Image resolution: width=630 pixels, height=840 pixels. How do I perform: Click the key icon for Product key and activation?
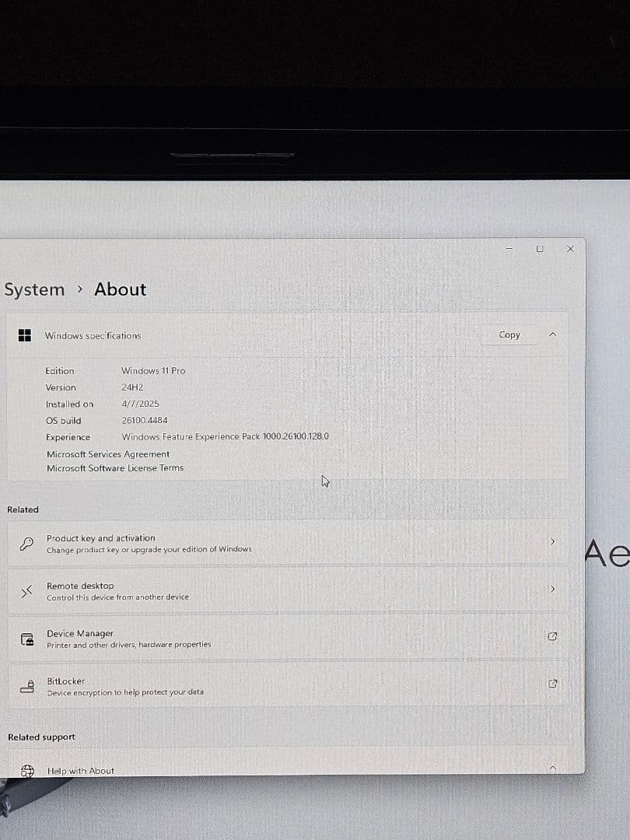(27, 544)
